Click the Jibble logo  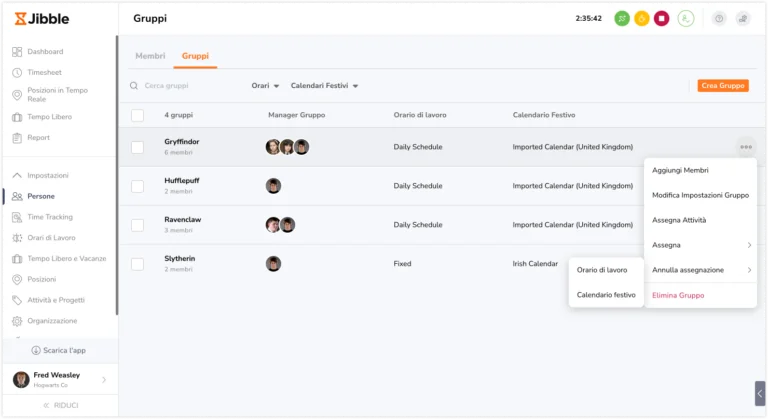pos(42,19)
